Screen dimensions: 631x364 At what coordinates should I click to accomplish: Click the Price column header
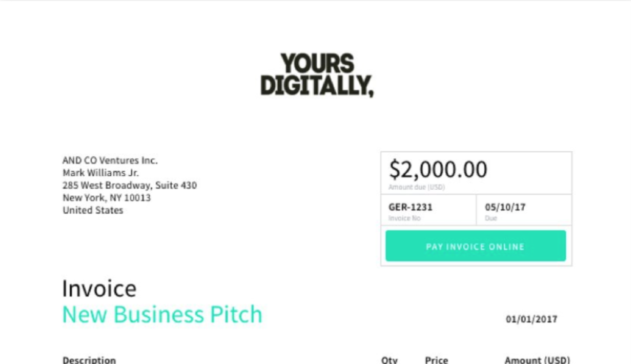436,360
